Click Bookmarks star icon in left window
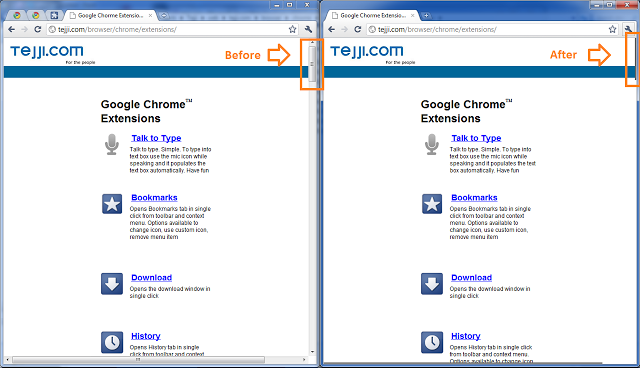The width and height of the screenshot is (640, 368). [112, 204]
